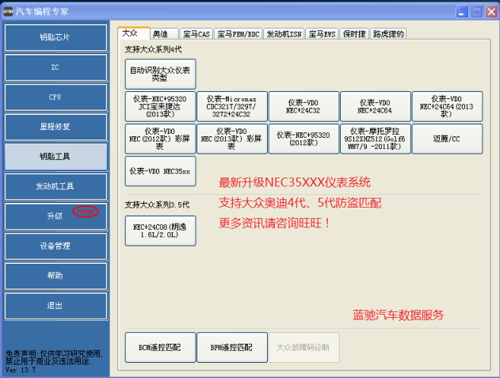This screenshot has width=500, height=378.
Task: Click the app icon in title bar
Action: [x=8, y=12]
